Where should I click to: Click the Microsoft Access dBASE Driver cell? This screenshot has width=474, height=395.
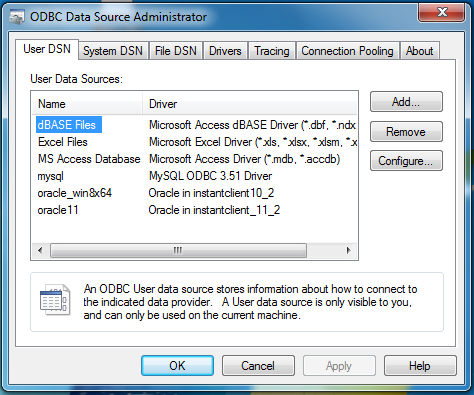pos(252,125)
